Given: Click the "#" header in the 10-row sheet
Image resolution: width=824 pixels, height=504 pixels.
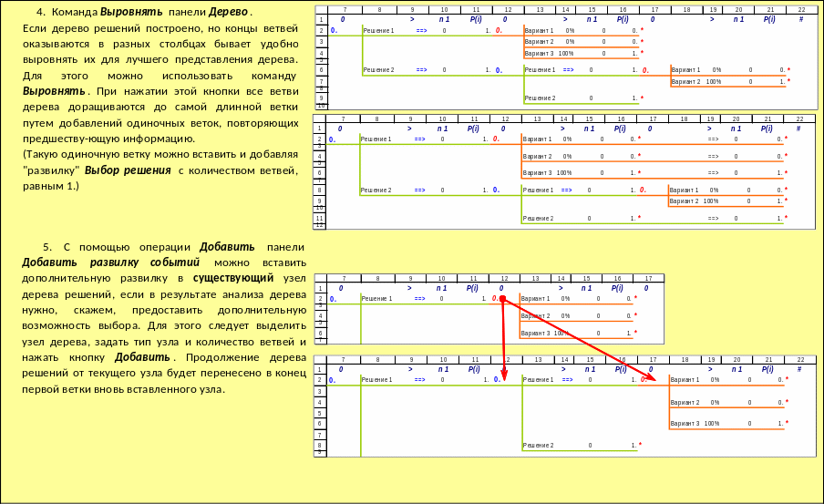Looking at the screenshot, I should (x=801, y=19).
